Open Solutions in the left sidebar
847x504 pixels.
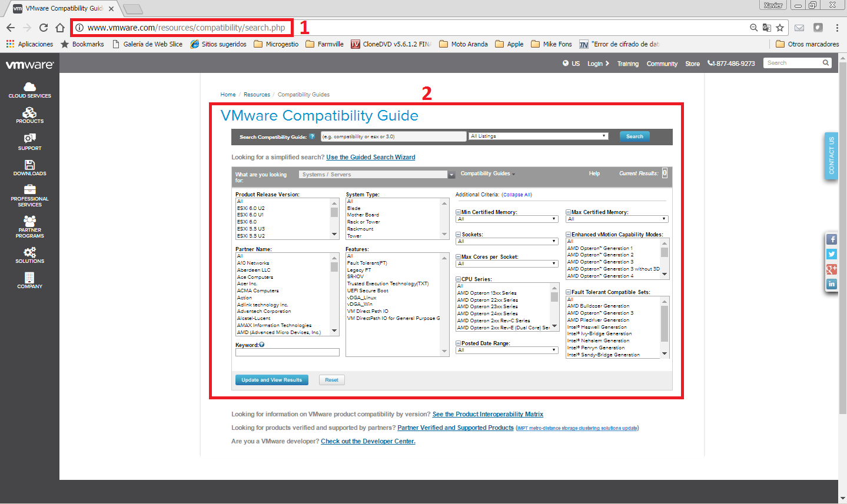click(x=30, y=255)
